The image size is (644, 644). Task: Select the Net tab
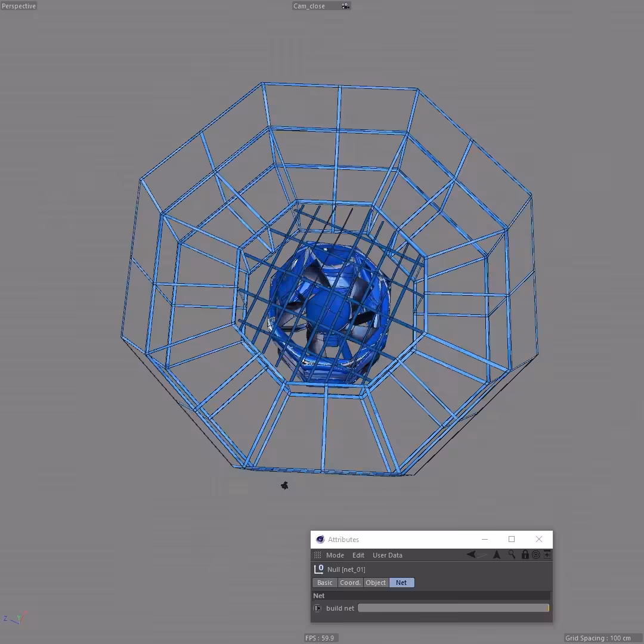click(x=401, y=583)
